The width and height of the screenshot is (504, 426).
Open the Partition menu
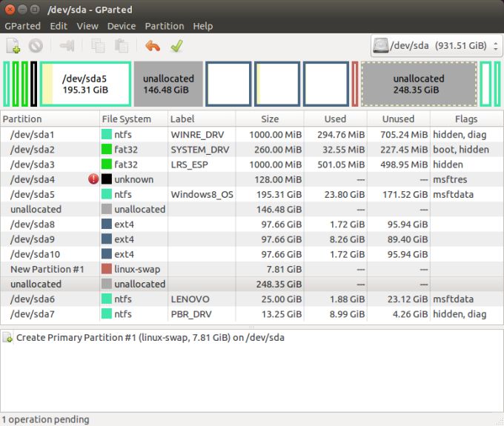165,26
